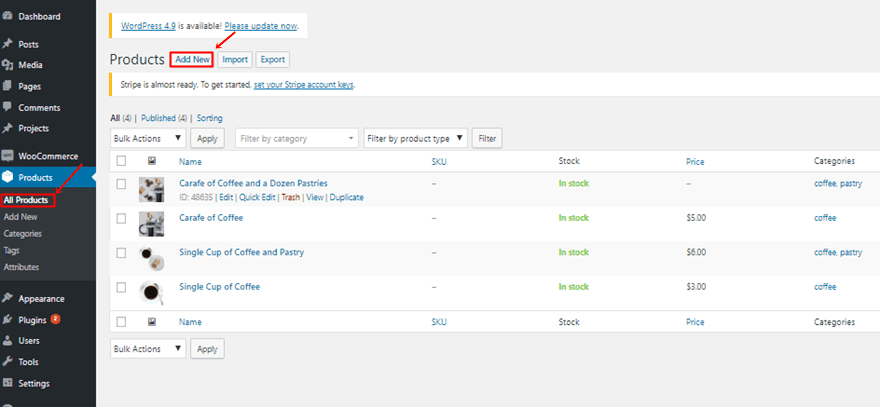Sort by the SKU column header
This screenshot has height=407, width=880.
point(439,162)
